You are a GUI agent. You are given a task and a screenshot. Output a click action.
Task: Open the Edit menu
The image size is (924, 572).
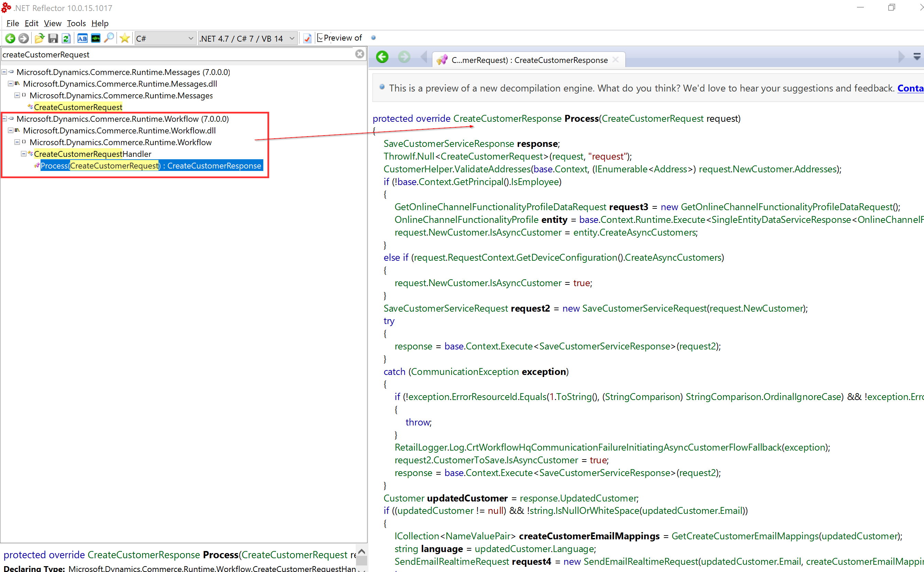(31, 23)
